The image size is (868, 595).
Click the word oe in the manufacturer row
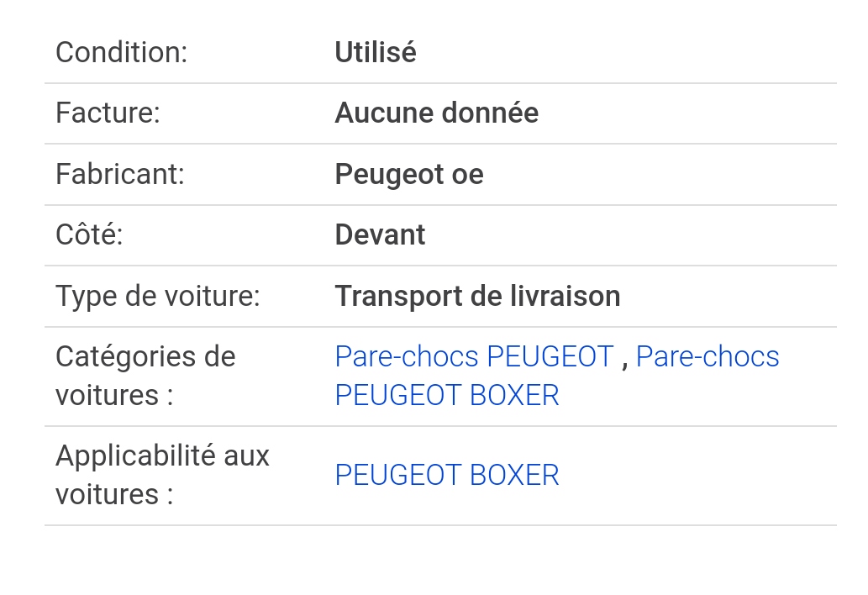468,175
